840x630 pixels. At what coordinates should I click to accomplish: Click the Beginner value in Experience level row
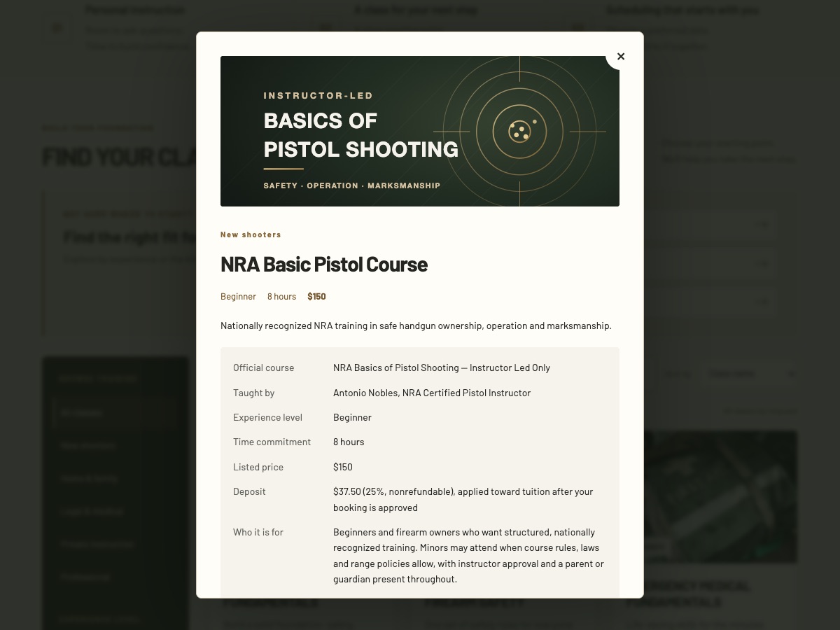point(352,417)
